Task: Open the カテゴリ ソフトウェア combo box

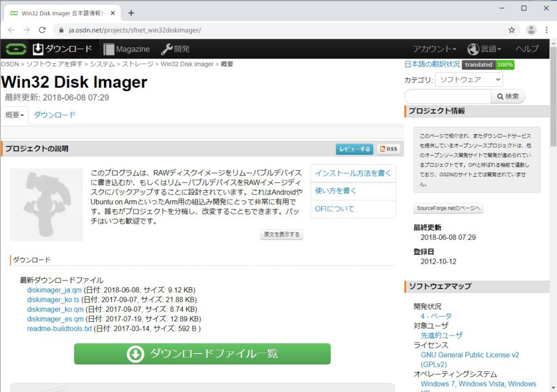Action: (469, 79)
